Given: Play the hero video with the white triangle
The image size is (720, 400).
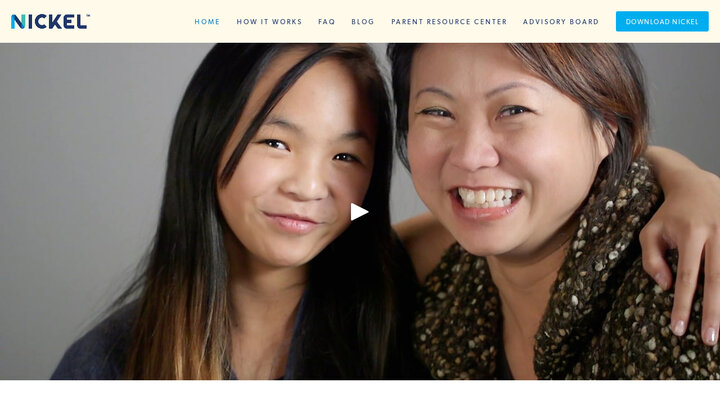Looking at the screenshot, I should click(359, 212).
